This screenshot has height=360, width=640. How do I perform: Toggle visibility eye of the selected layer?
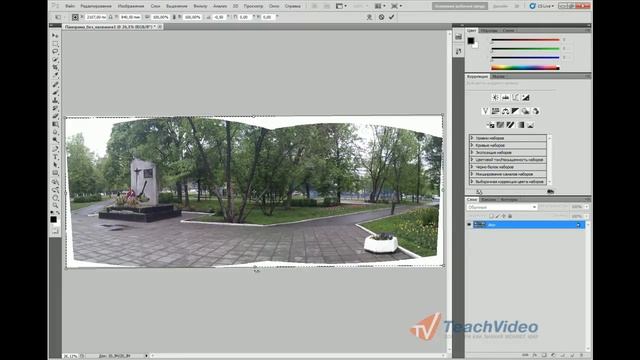tap(469, 225)
